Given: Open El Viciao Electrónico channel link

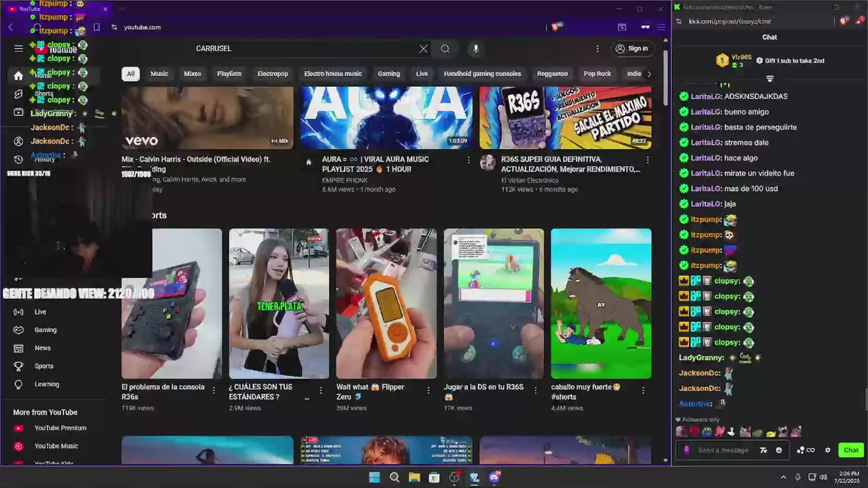Looking at the screenshot, I should [x=530, y=180].
